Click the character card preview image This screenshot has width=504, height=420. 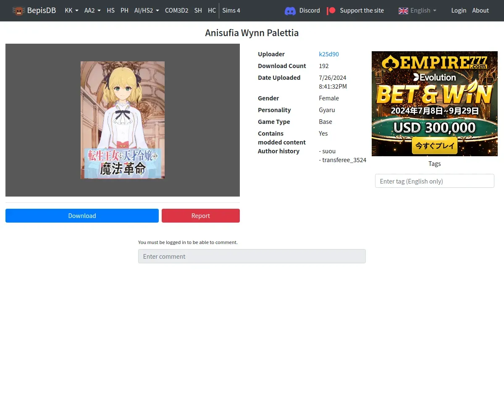(123, 120)
